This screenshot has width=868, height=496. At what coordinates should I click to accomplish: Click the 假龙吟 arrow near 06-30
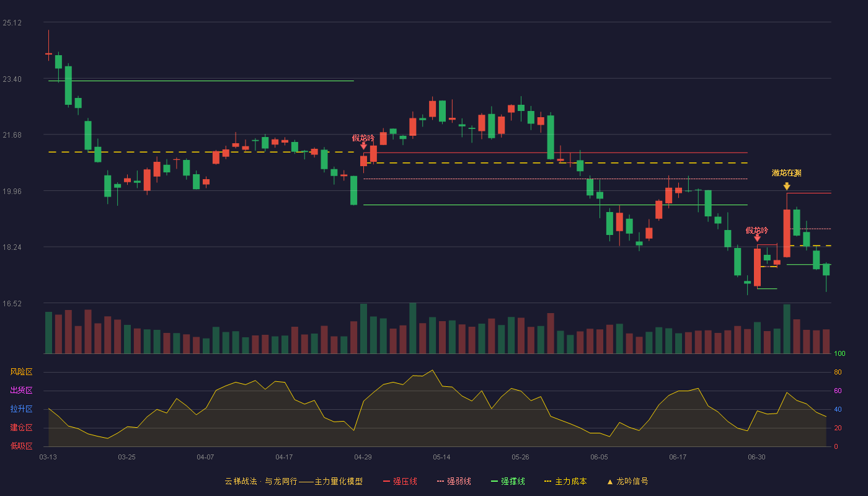[757, 238]
